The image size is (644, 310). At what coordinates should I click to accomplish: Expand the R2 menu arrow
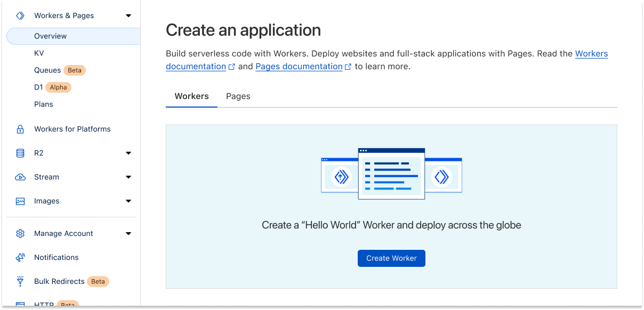pos(128,153)
